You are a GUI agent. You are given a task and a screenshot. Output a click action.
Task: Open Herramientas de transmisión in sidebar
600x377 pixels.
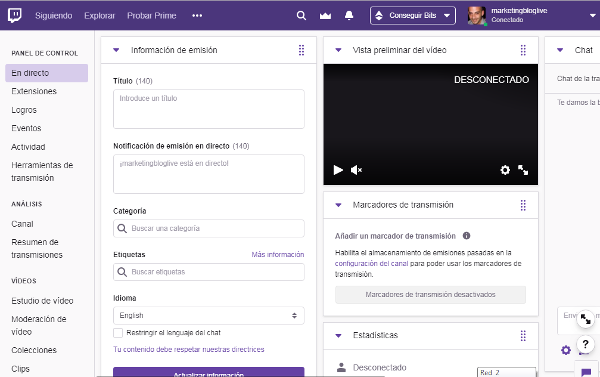point(42,171)
